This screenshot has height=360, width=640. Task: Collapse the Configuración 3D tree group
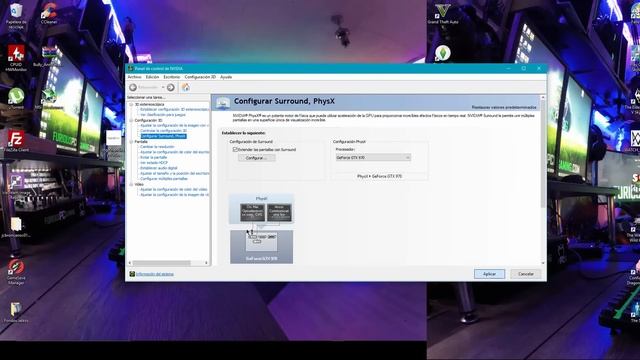point(131,120)
